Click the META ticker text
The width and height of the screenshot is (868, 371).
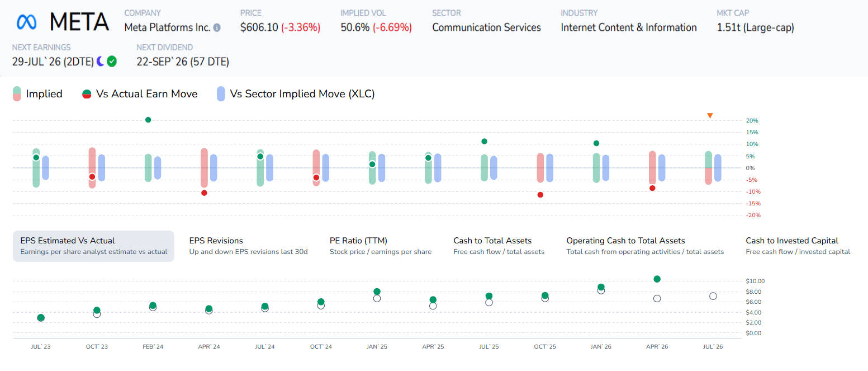pyautogui.click(x=79, y=22)
